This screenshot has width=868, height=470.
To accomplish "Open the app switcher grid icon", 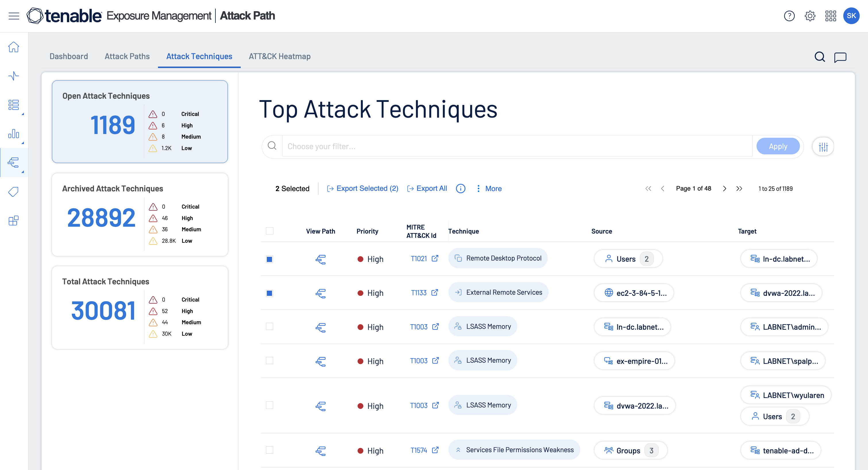I will [x=830, y=16].
